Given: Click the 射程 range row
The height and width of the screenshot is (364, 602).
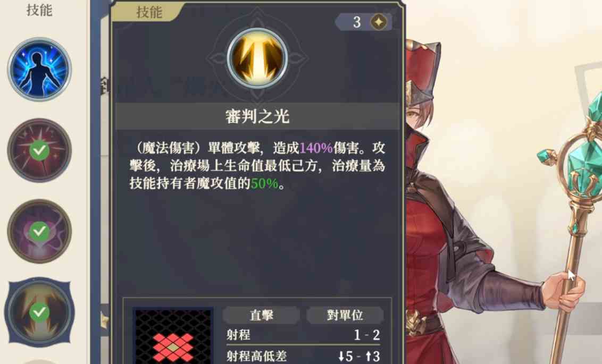Looking at the screenshot, I should pyautogui.click(x=303, y=335).
